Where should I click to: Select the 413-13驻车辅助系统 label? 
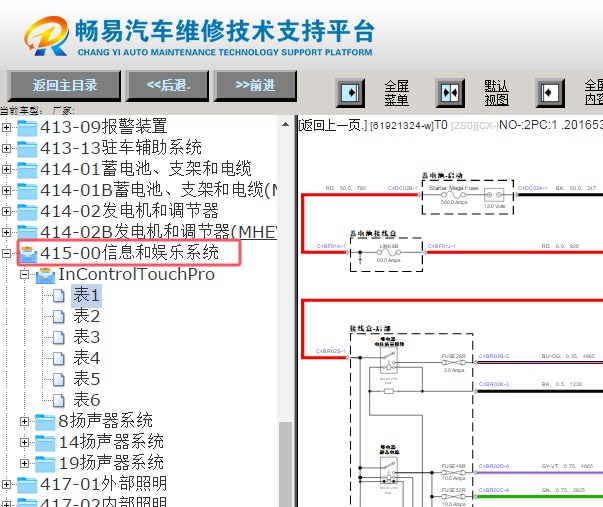[x=121, y=148]
